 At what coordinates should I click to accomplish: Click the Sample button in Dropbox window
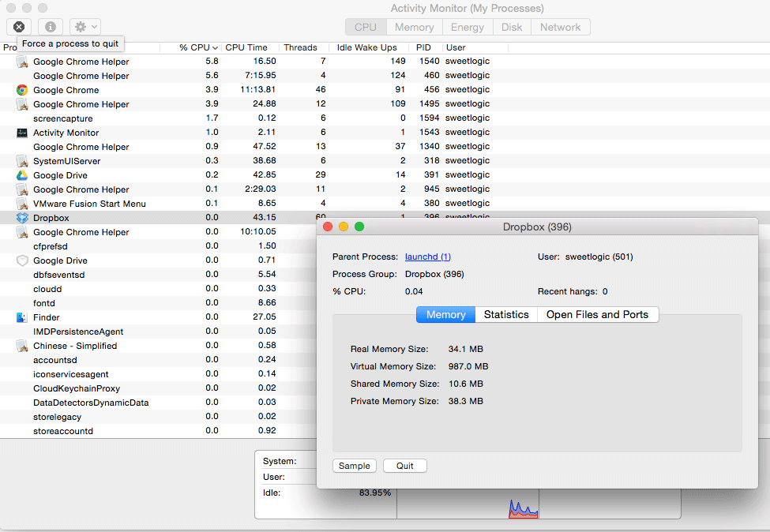(355, 466)
